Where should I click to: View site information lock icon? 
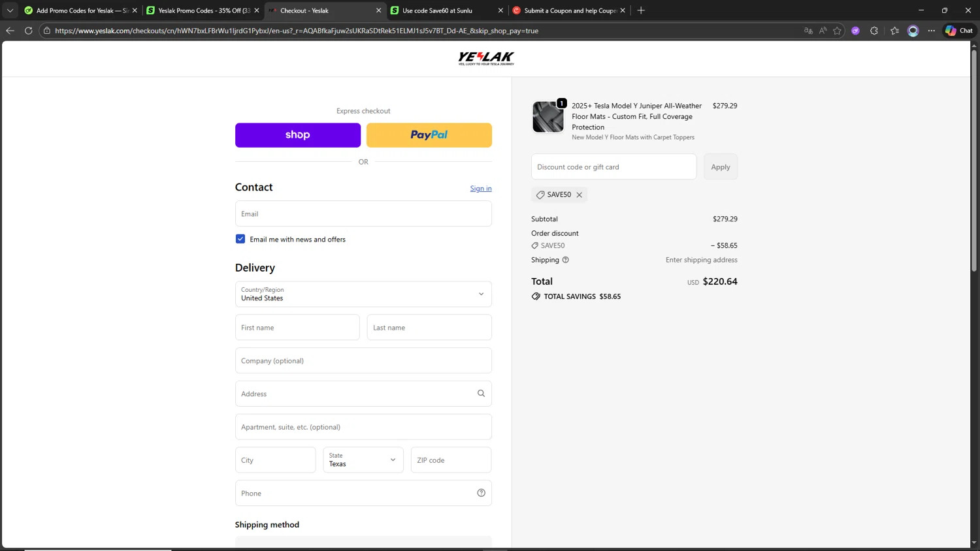click(47, 31)
